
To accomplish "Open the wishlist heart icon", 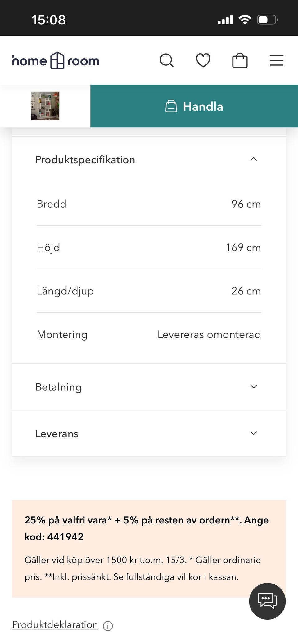I will (x=203, y=60).
